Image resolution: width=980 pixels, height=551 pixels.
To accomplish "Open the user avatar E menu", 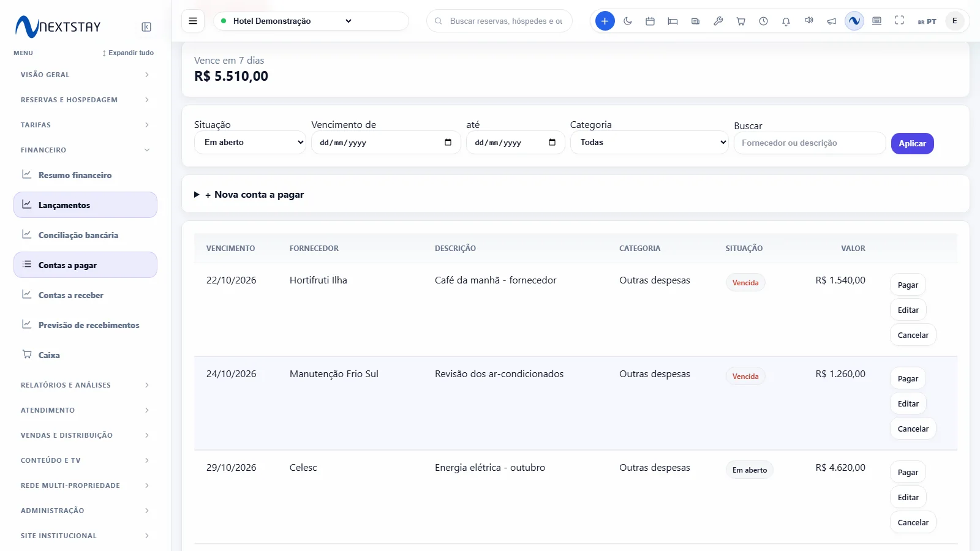I will [x=954, y=21].
